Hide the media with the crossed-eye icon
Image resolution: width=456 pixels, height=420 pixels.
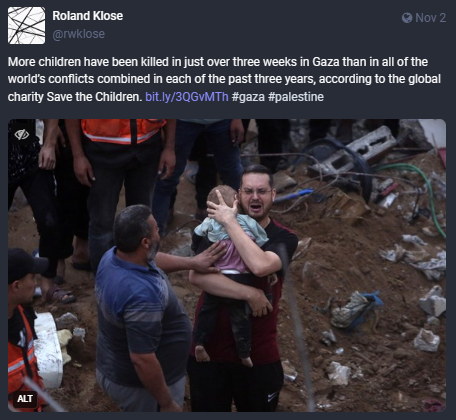22,135
